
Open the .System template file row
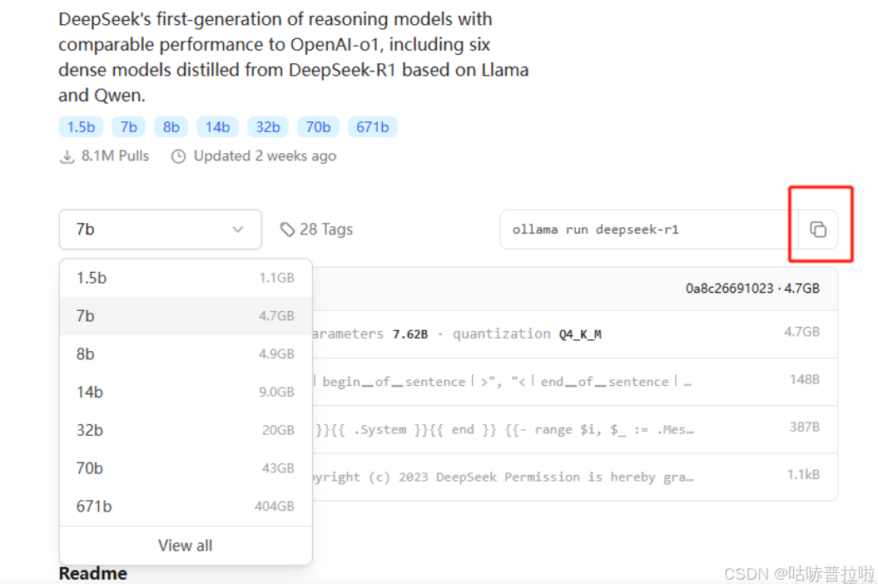pyautogui.click(x=574, y=430)
